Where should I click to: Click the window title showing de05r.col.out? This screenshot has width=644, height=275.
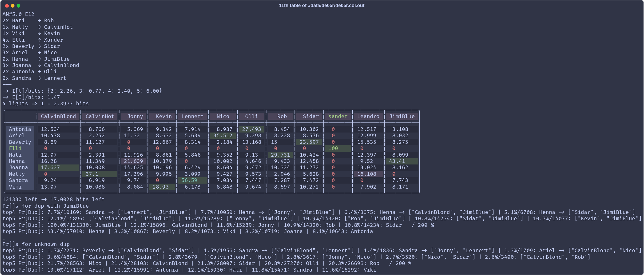321,5
